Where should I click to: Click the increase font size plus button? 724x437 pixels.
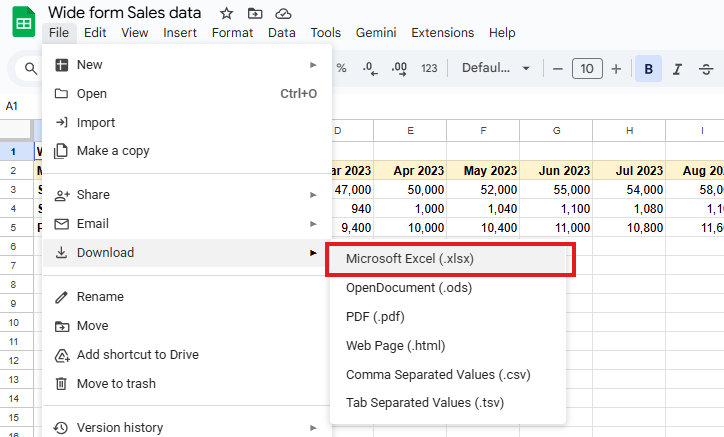pos(616,69)
